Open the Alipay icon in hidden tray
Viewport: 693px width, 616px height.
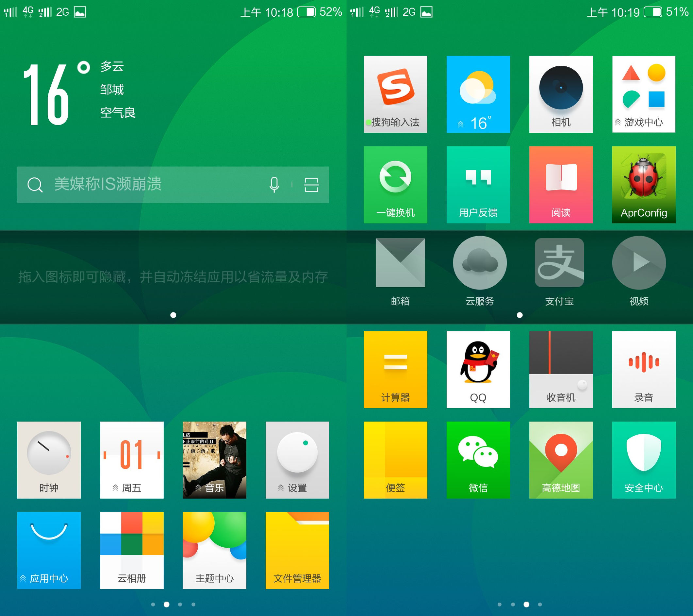click(559, 263)
